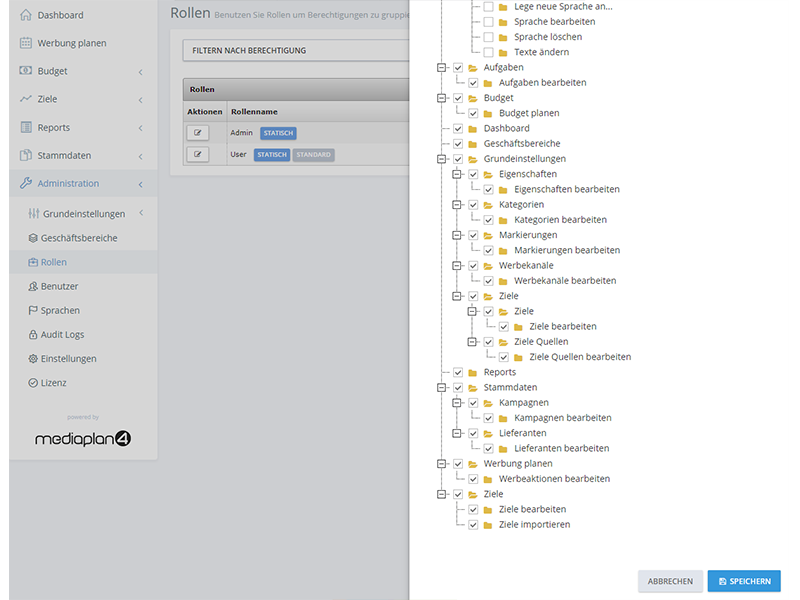Screen dimensions: 800x600
Task: Collapse the Werbekanäle tree node
Action: 457,266
